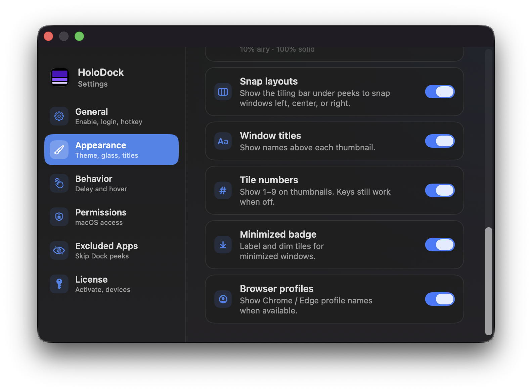Click the vertical scrollbar thumb
Viewport: 532px width, 392px height.
[489, 281]
